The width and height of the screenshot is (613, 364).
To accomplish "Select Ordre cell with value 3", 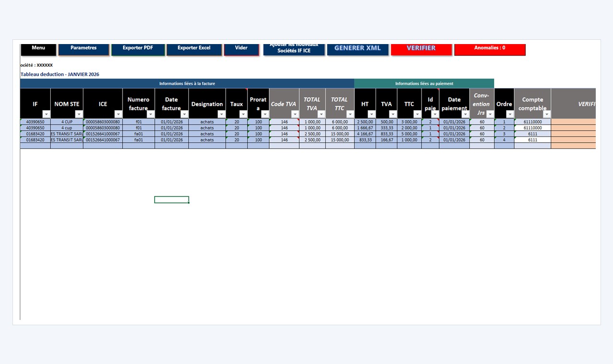I will [504, 134].
